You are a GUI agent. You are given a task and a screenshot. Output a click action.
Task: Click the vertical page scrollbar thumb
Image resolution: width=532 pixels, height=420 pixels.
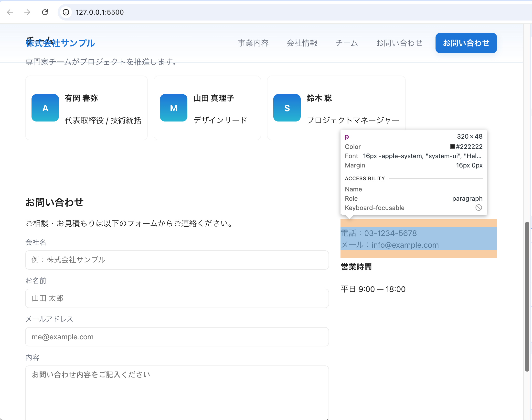(x=527, y=296)
